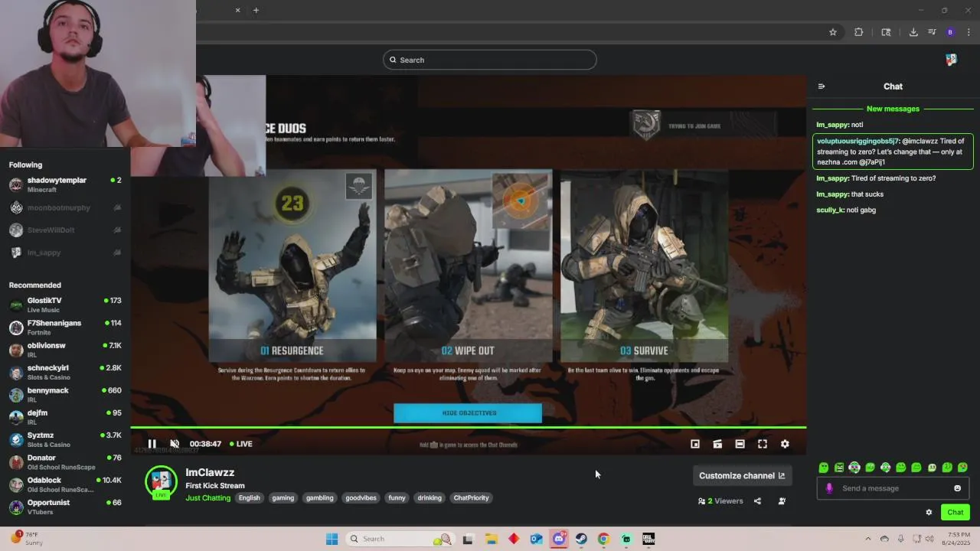Open video player settings gear
Screen dimensions: 980x551
785,444
